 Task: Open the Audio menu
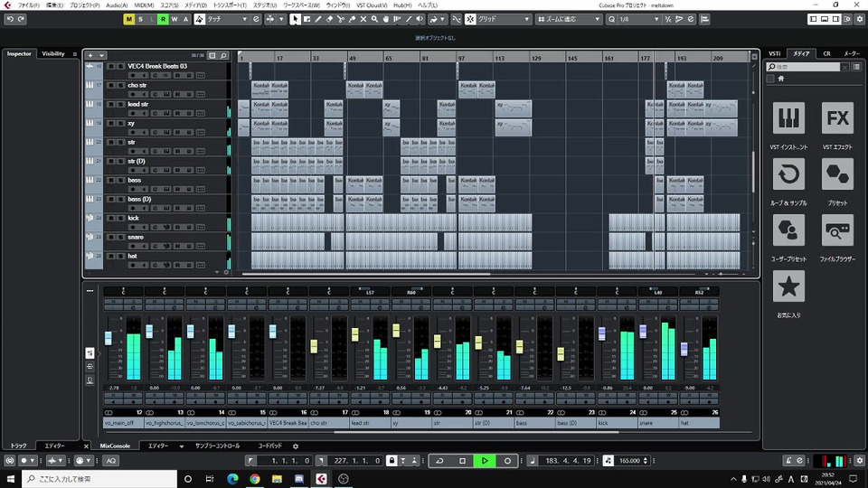(x=116, y=5)
